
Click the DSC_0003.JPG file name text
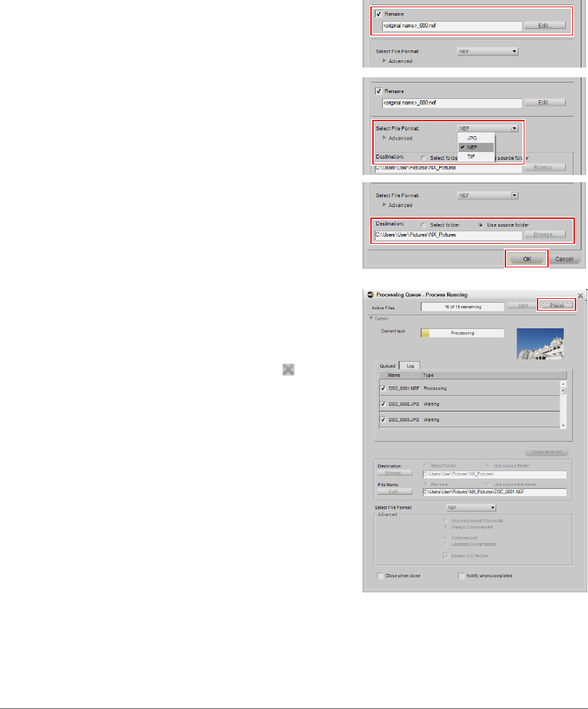click(404, 419)
